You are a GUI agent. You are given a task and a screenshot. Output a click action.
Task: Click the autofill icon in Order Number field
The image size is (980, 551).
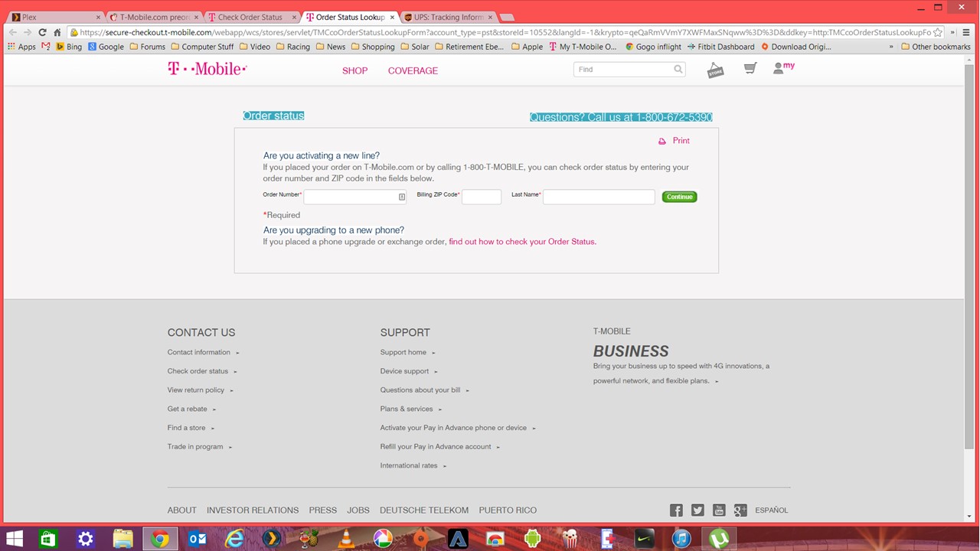pos(401,197)
